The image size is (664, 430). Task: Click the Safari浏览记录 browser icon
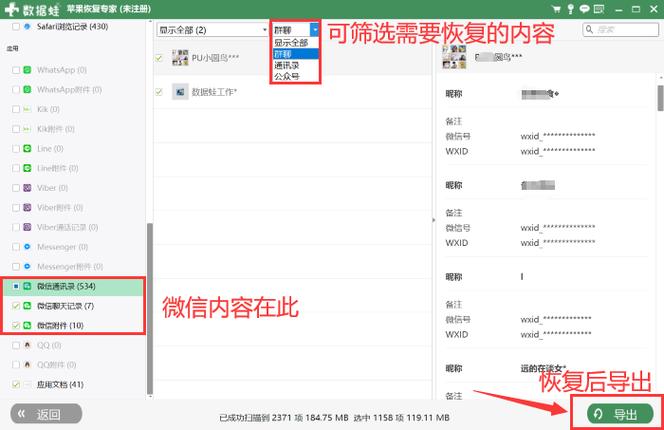coord(27,26)
